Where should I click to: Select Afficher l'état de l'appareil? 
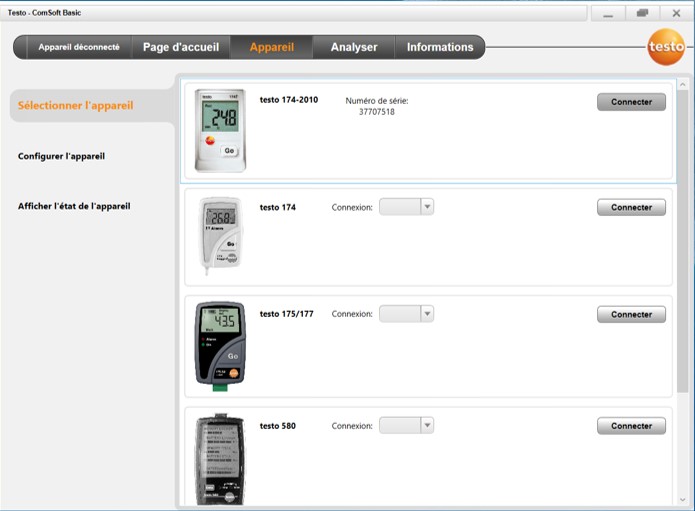coord(74,206)
